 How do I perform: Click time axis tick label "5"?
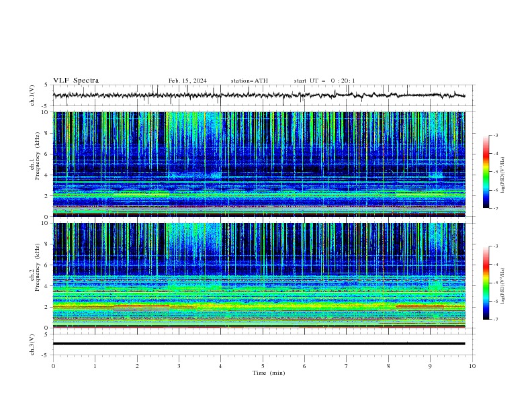point(263,366)
